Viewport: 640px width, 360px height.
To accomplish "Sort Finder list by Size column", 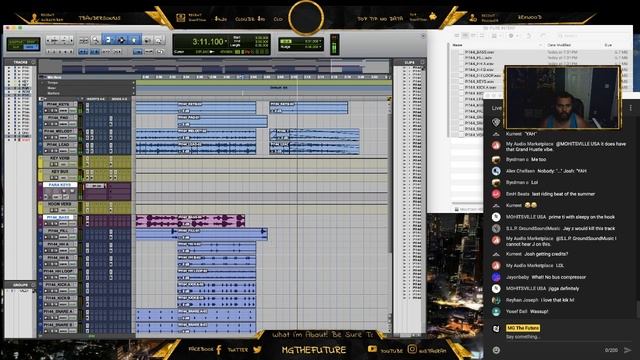I will click(x=608, y=45).
